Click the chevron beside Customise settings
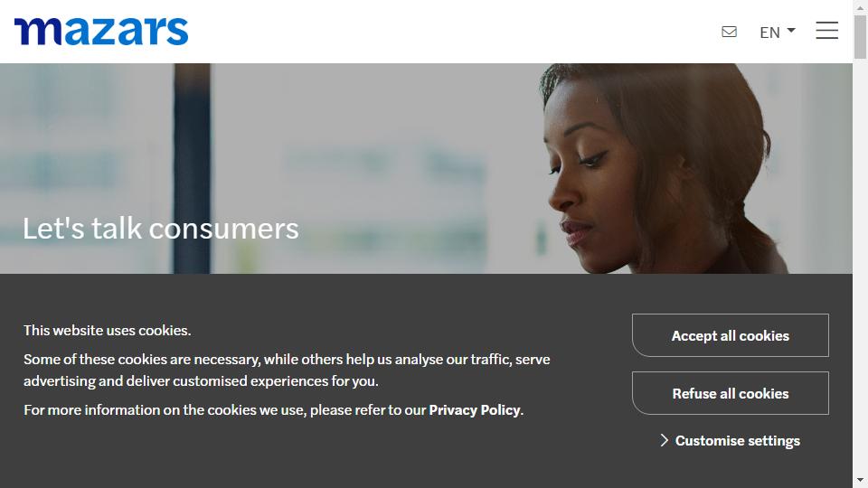This screenshot has width=868, height=488. (x=665, y=440)
